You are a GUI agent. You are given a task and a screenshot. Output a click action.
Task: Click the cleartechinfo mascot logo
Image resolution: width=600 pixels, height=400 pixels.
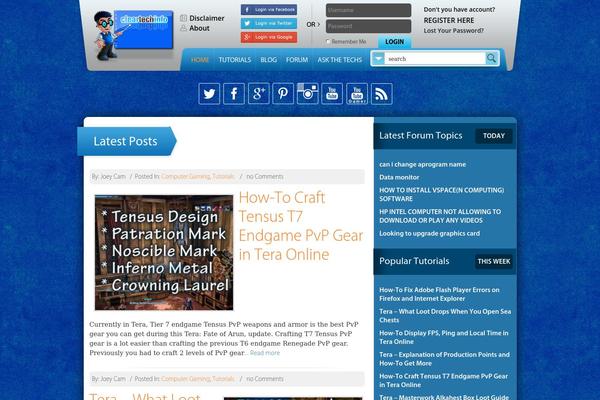pyautogui.click(x=133, y=35)
